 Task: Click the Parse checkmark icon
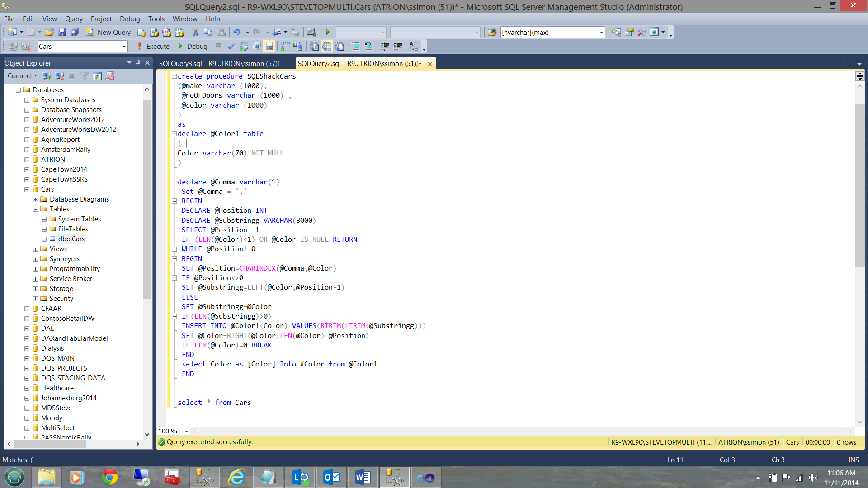[x=231, y=46]
